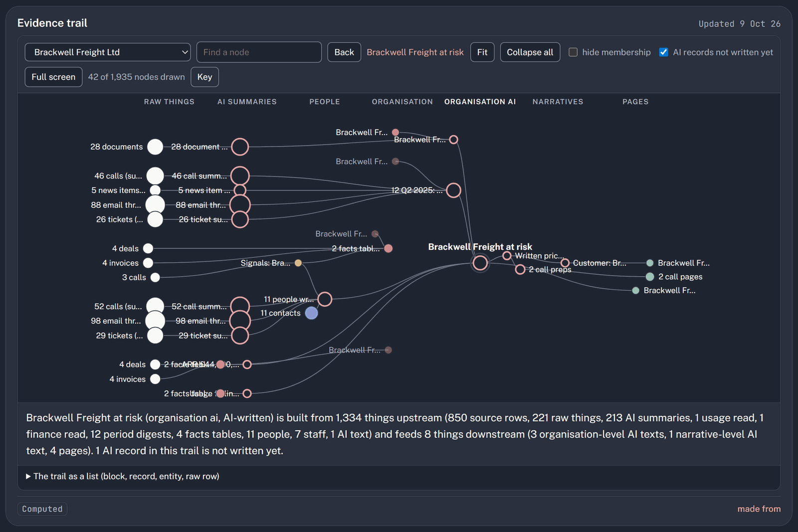The image size is (798, 532).
Task: Expand The trail as a list
Action: tap(123, 477)
